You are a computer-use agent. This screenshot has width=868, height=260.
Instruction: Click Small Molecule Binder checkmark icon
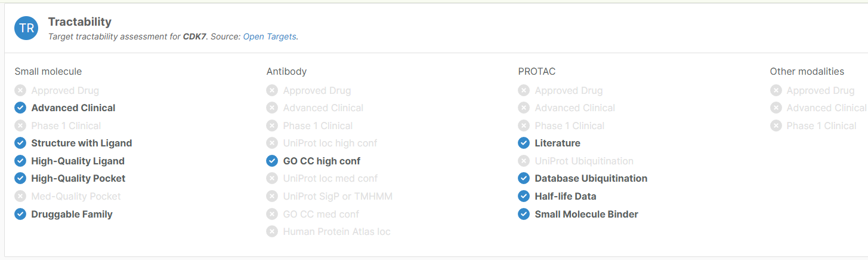pyautogui.click(x=524, y=214)
